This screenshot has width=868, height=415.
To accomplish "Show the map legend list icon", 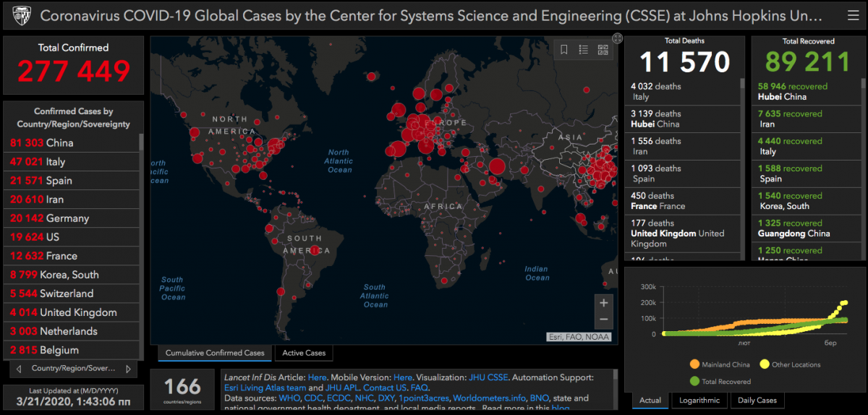I will tap(583, 49).
